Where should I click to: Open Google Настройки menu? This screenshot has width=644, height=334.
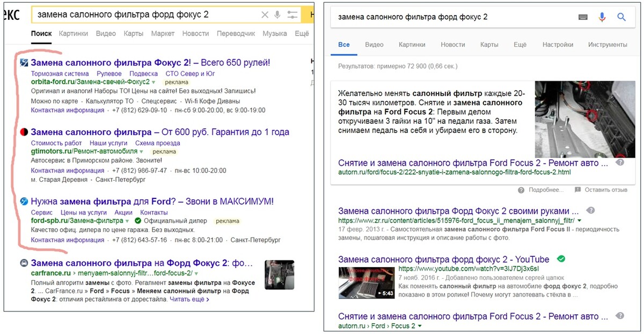[x=558, y=44]
